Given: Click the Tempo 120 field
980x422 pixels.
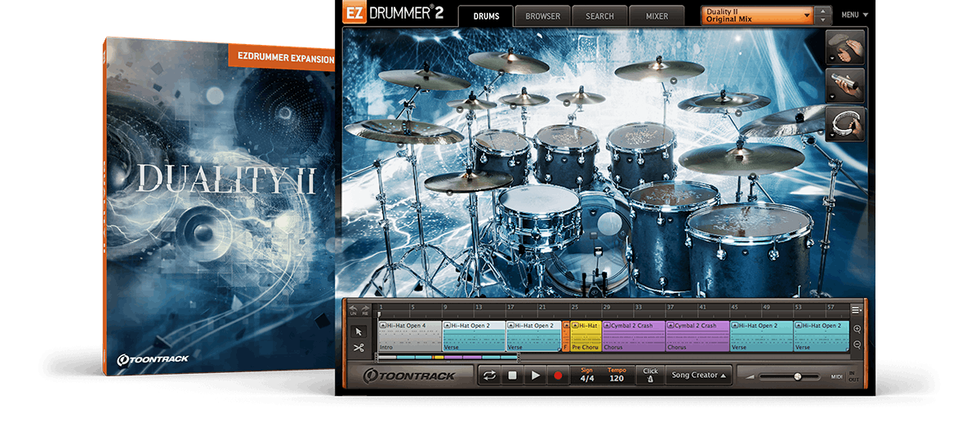Looking at the screenshot, I should [x=617, y=375].
